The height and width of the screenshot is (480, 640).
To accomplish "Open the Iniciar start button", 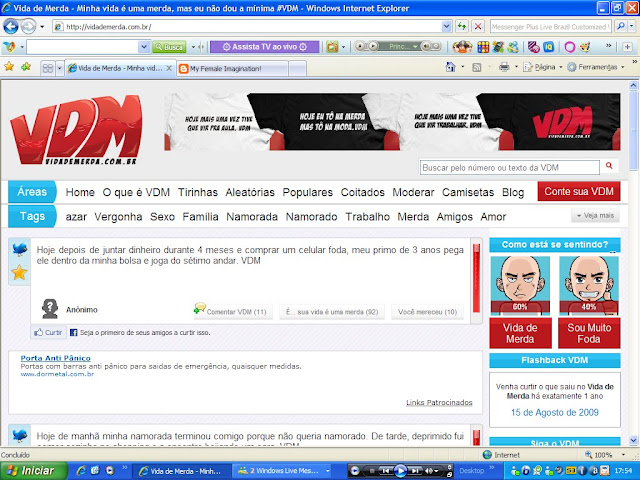I will (x=33, y=471).
